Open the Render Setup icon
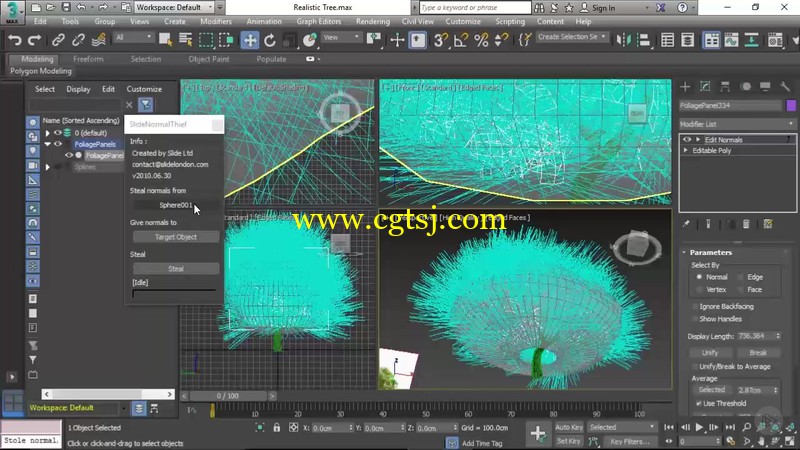 tap(775, 40)
